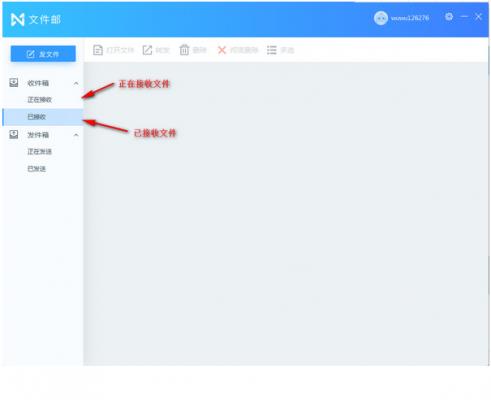Select the highlighted 已接收 item

coord(43,117)
